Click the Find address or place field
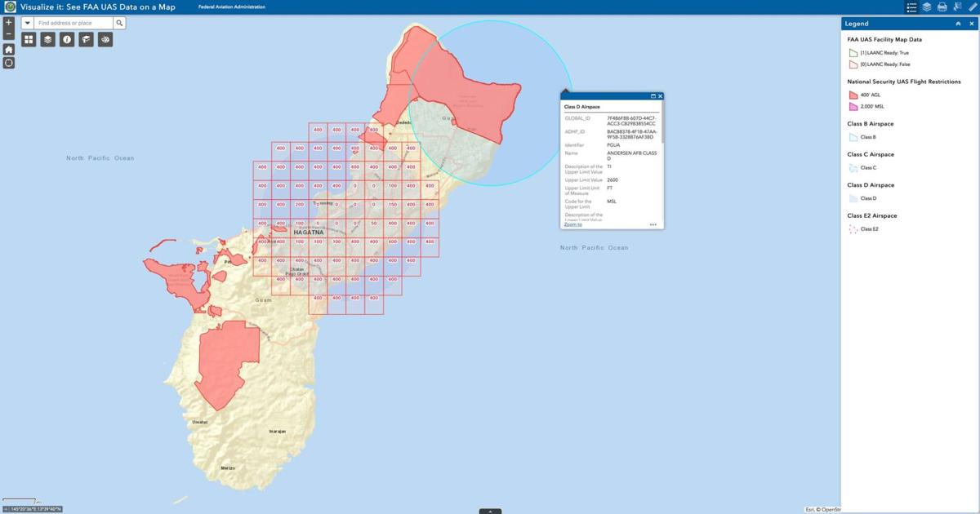 [69, 23]
